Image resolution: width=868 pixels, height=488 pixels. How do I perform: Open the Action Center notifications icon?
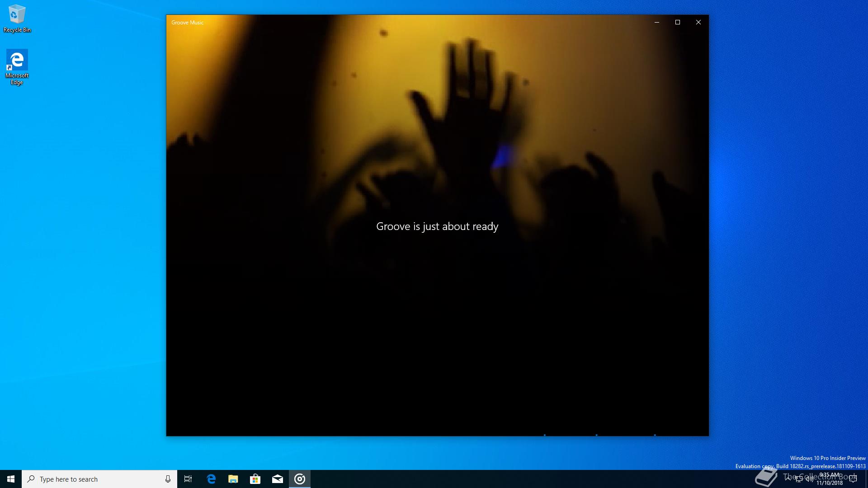tap(854, 479)
